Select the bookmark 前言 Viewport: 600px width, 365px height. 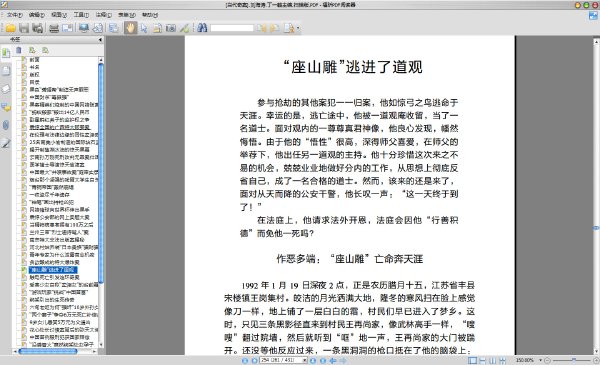click(x=34, y=60)
